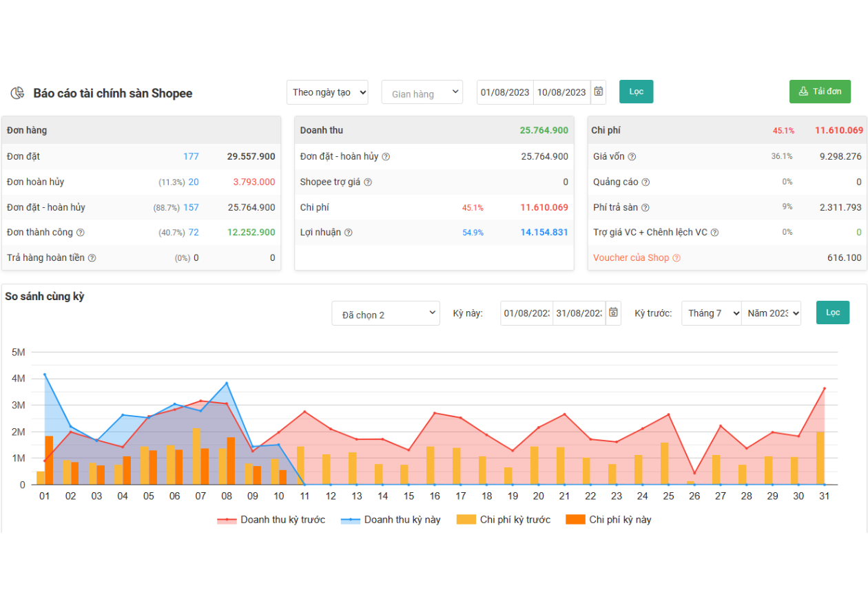Viewport: 868px width, 592px height.
Task: Toggle the Chi phí kỳ này legend swatch
Action: click(x=575, y=520)
